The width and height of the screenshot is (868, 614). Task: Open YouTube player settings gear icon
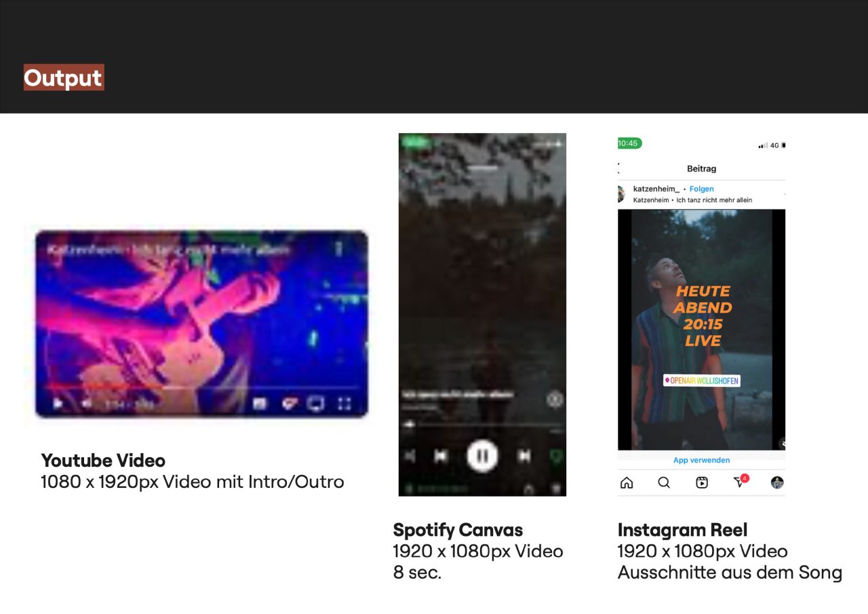[290, 404]
